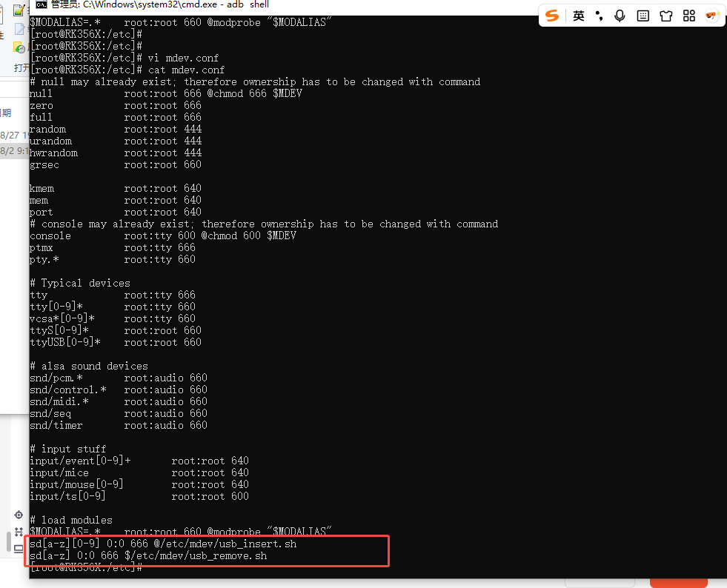Click the blank page edit icon in background window
727x588 pixels.
(19, 29)
